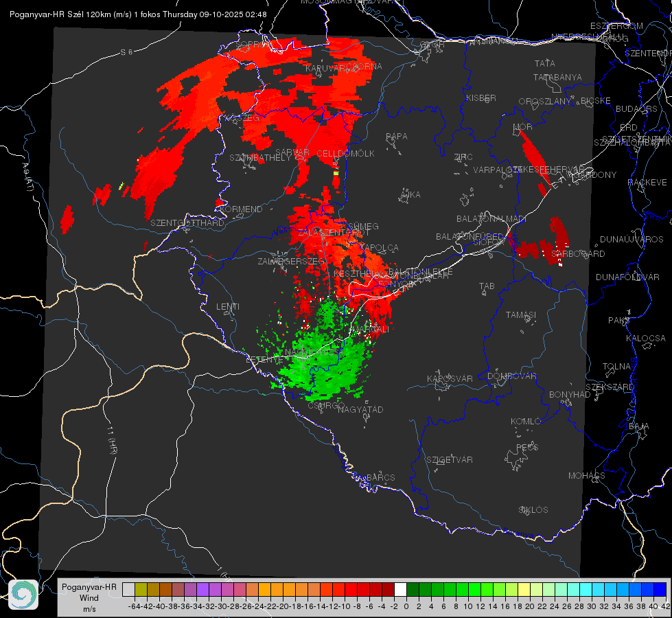Click the OROSZLÁNY city label
Viewport: 672px width, 618px height.
click(x=545, y=102)
